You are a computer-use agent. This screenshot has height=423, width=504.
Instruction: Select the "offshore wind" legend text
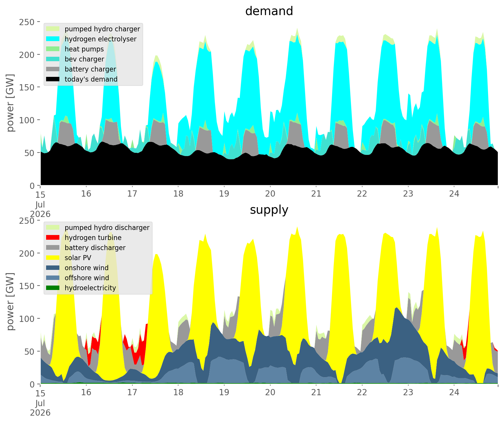coord(87,278)
